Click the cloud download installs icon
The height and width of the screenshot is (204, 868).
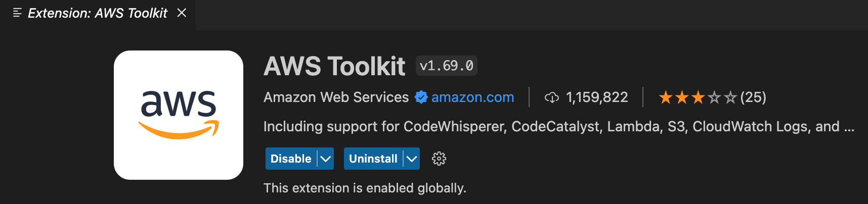point(552,97)
